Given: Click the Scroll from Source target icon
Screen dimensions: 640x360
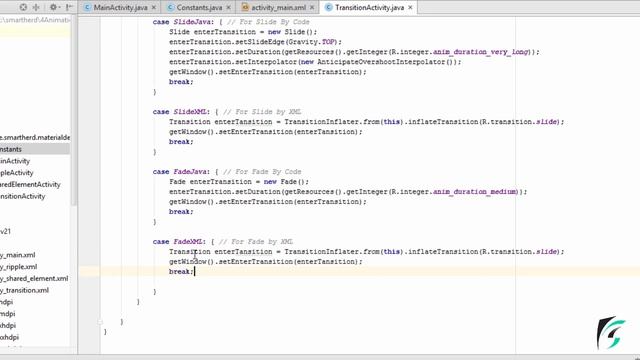Looking at the screenshot, I should point(23,7).
